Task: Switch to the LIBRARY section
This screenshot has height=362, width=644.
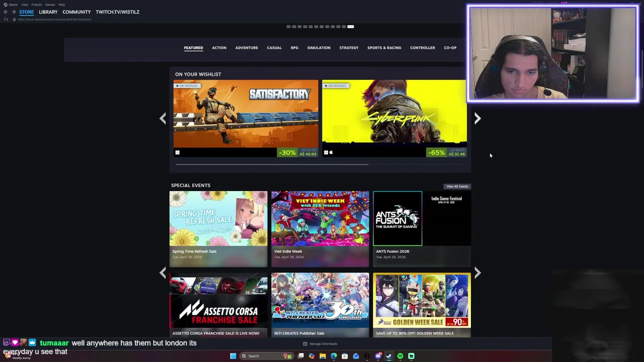Action: (48, 12)
